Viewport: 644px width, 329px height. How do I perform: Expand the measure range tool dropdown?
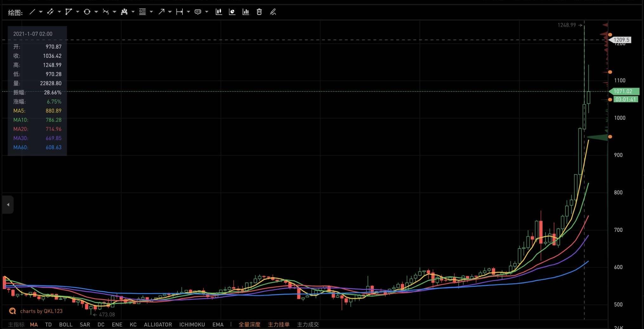click(188, 12)
